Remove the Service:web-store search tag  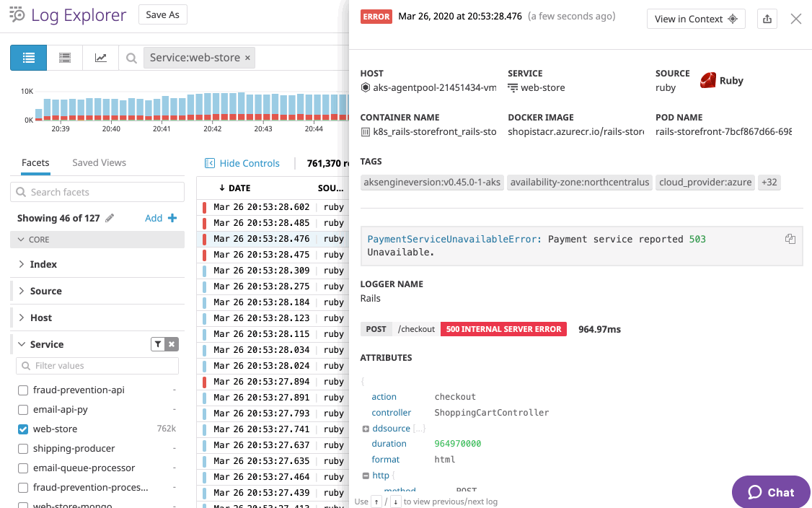click(247, 58)
